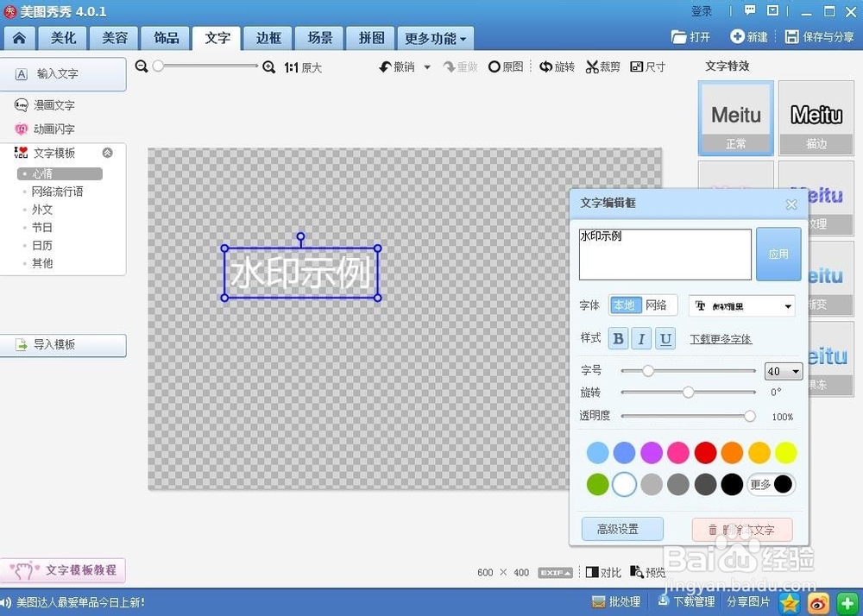
Task: Pick the white color swatch
Action: pyautogui.click(x=624, y=485)
